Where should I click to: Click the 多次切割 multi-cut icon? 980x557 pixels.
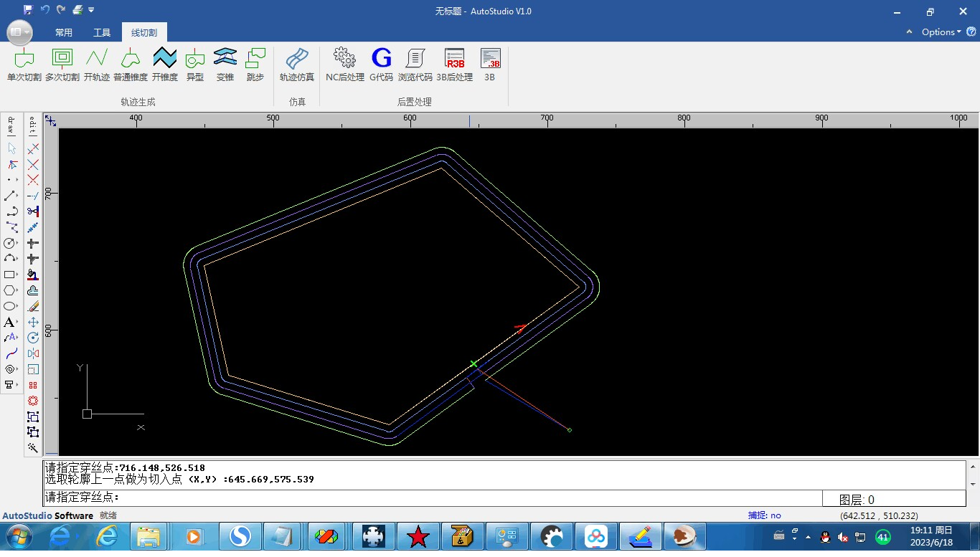pos(62,65)
